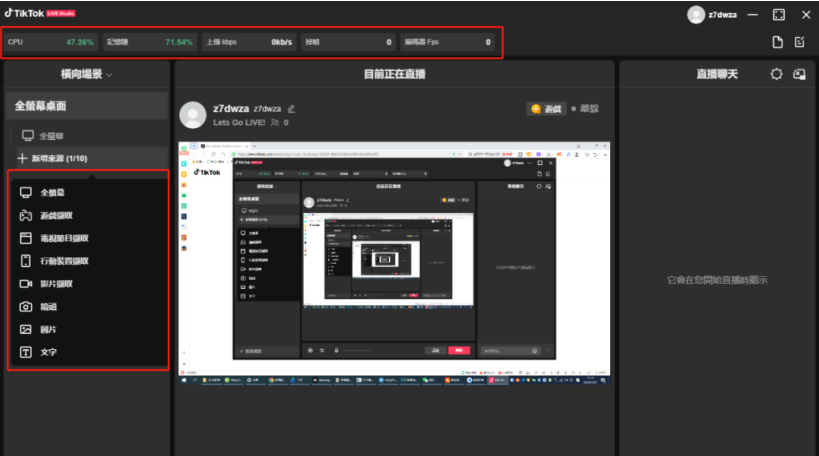
Task: Close the TikTok LIVE Studio window
Action: 806,15
